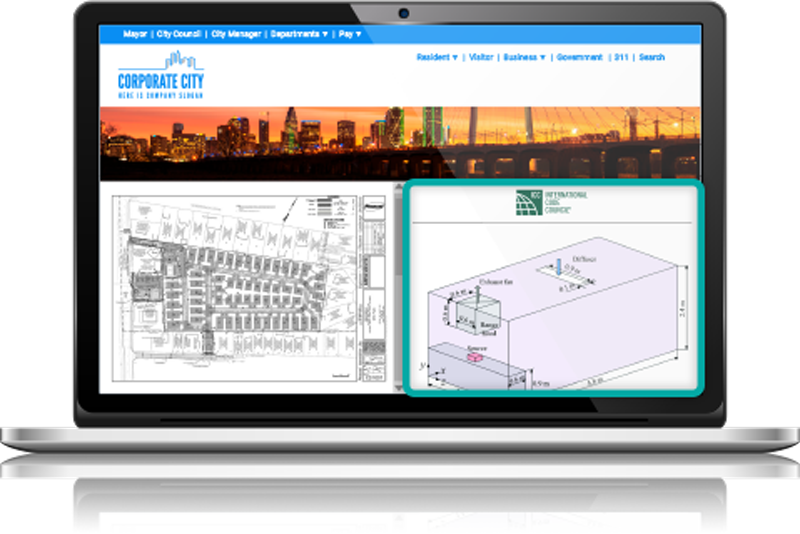Image resolution: width=800 pixels, height=534 pixels.
Task: Open the Visitor section
Action: coord(481,57)
